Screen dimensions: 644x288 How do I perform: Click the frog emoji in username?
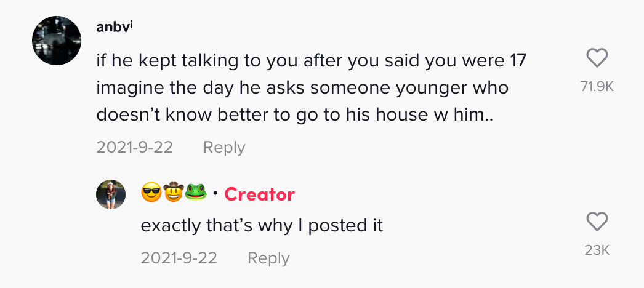click(x=196, y=192)
